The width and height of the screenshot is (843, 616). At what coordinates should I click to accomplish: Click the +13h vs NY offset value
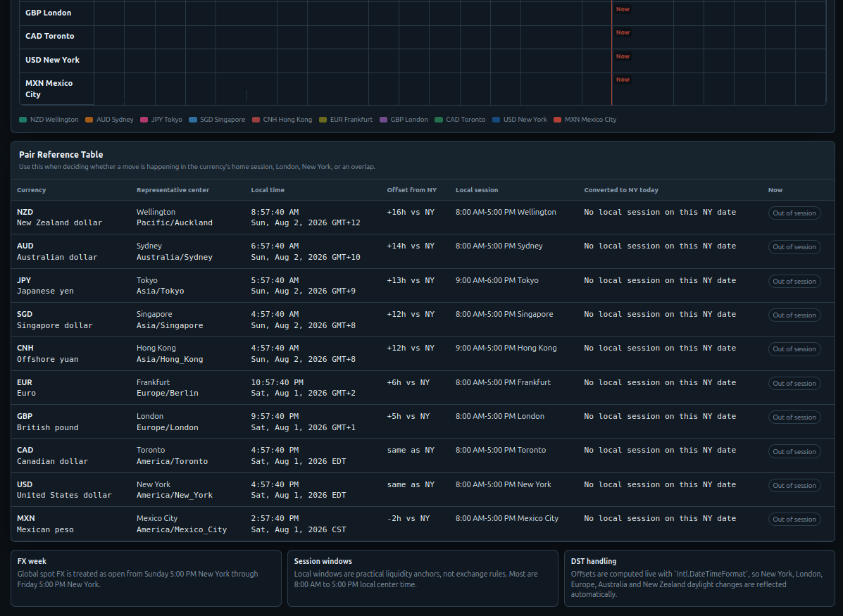coord(411,281)
